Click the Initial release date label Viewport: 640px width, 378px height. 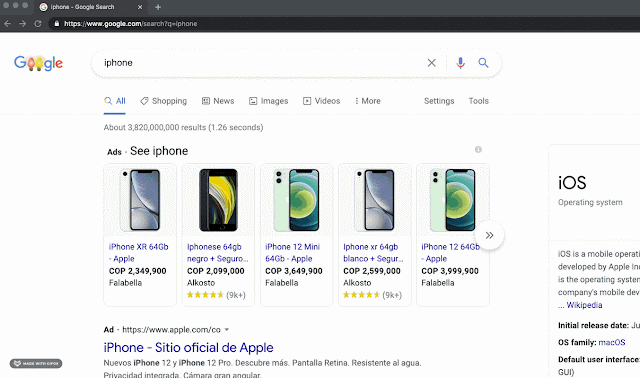coord(593,325)
